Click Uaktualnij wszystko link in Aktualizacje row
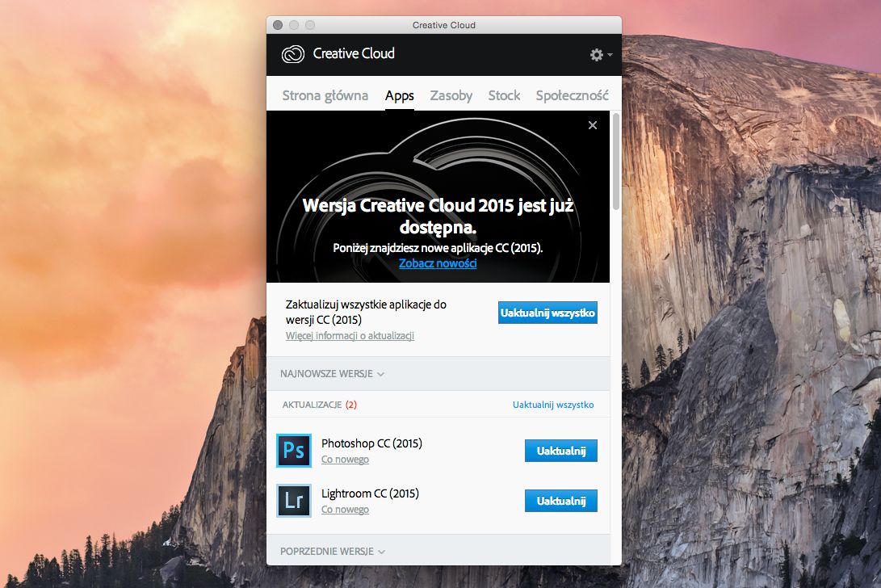 click(553, 405)
